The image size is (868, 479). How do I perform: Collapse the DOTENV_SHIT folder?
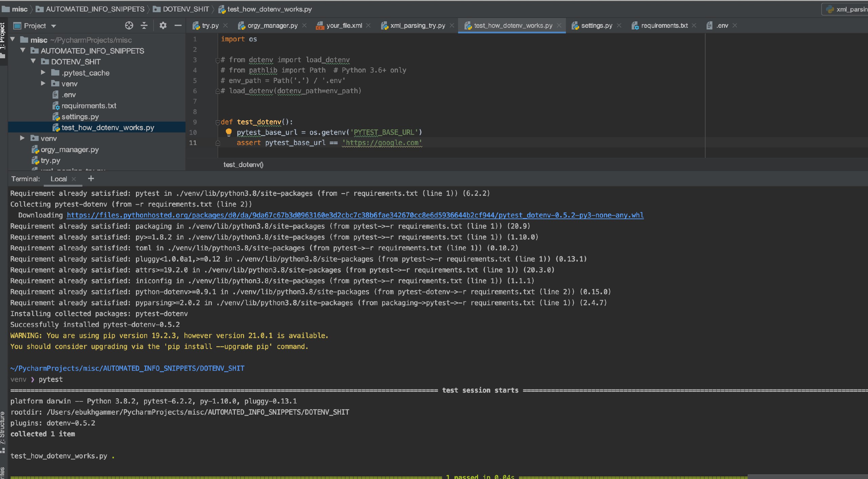coord(33,61)
